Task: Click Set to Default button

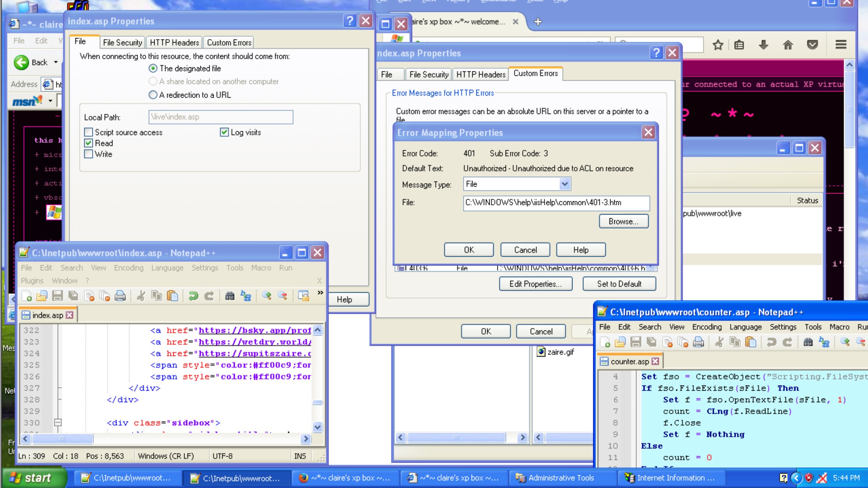Action: [x=619, y=284]
